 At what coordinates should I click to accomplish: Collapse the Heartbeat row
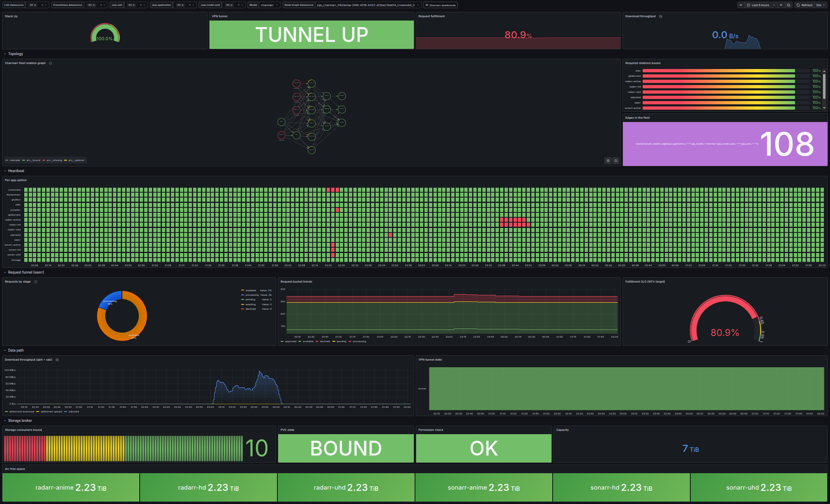[x=14, y=171]
